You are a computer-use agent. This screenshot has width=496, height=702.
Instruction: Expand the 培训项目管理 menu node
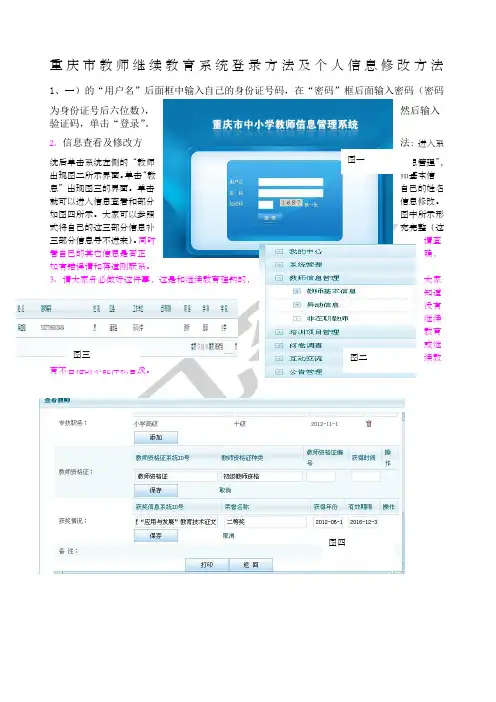pos(279,332)
